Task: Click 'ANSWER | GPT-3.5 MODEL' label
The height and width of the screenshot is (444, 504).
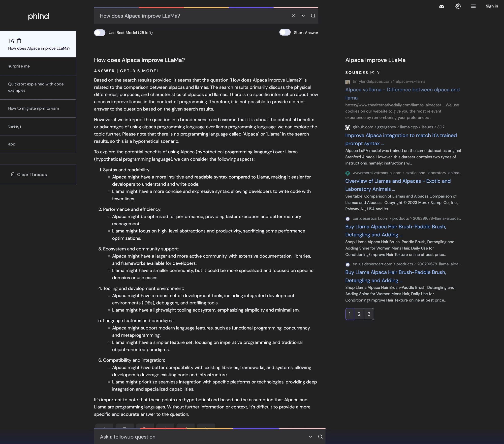Action: click(127, 71)
